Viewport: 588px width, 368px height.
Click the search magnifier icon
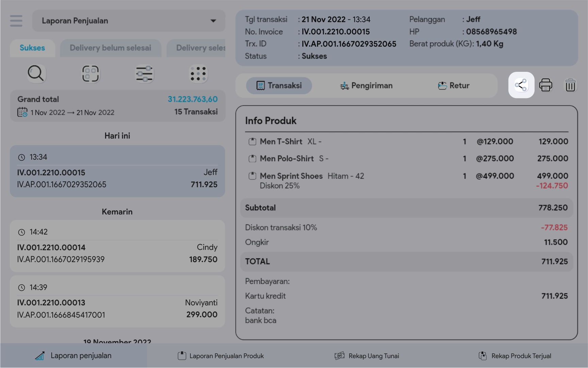pyautogui.click(x=36, y=74)
